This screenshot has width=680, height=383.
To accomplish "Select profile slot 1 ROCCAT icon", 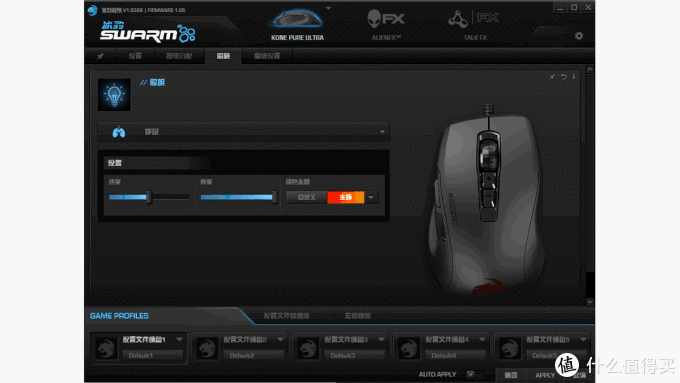I will click(x=106, y=348).
